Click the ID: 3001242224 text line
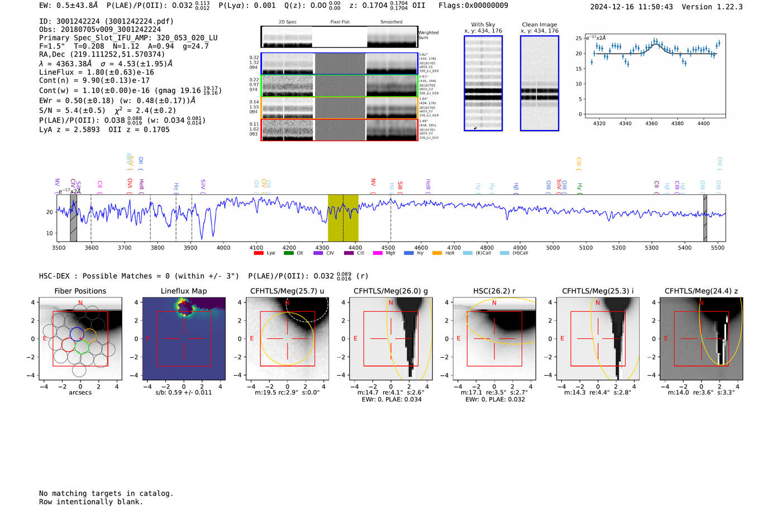 pyautogui.click(x=106, y=21)
